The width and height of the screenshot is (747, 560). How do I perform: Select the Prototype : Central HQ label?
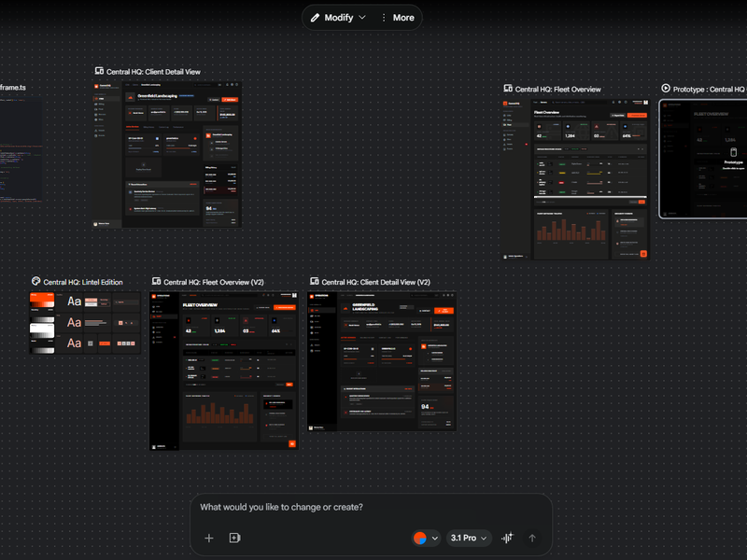pos(709,90)
